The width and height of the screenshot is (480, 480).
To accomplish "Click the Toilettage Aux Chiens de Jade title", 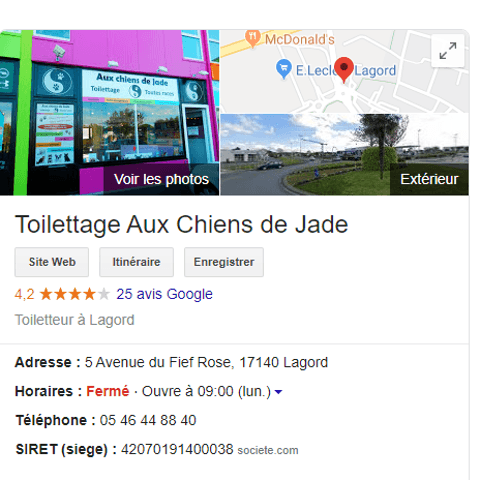I will [182, 224].
